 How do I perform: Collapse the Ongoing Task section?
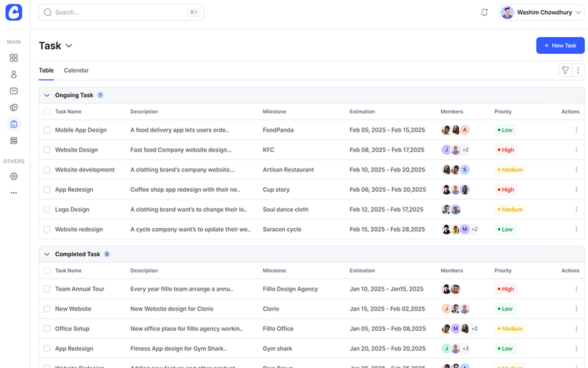coord(47,95)
